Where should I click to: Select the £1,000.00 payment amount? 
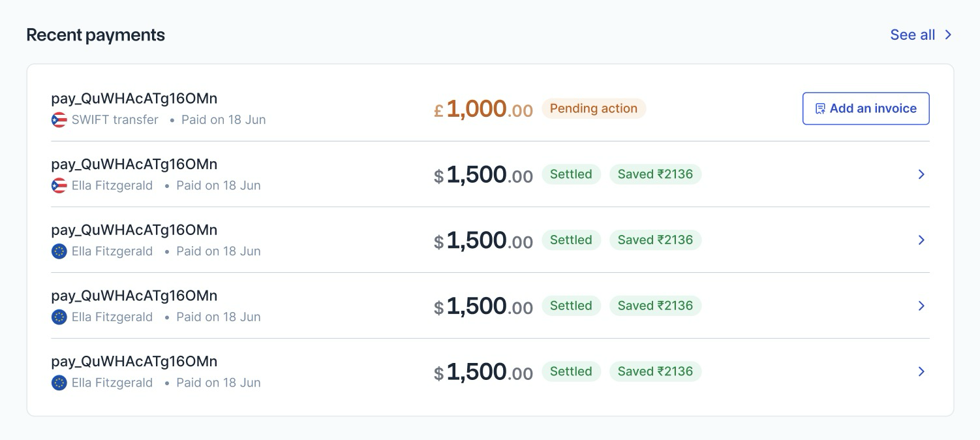click(x=483, y=109)
